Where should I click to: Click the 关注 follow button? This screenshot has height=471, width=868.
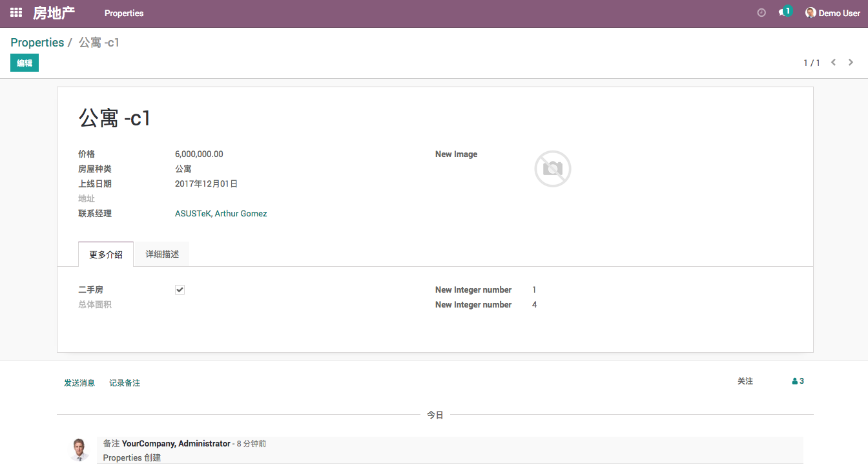(x=745, y=381)
